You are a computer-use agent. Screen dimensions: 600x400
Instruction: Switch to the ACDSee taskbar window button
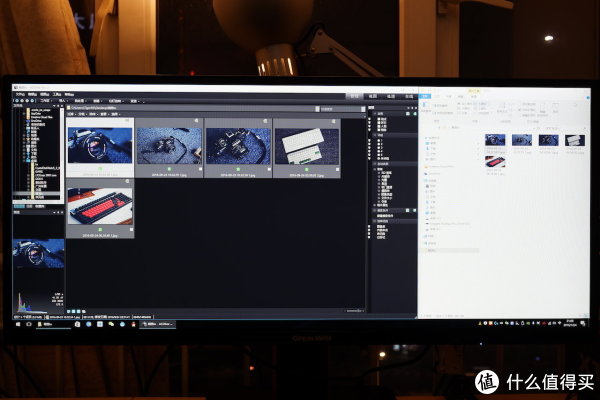click(158, 324)
